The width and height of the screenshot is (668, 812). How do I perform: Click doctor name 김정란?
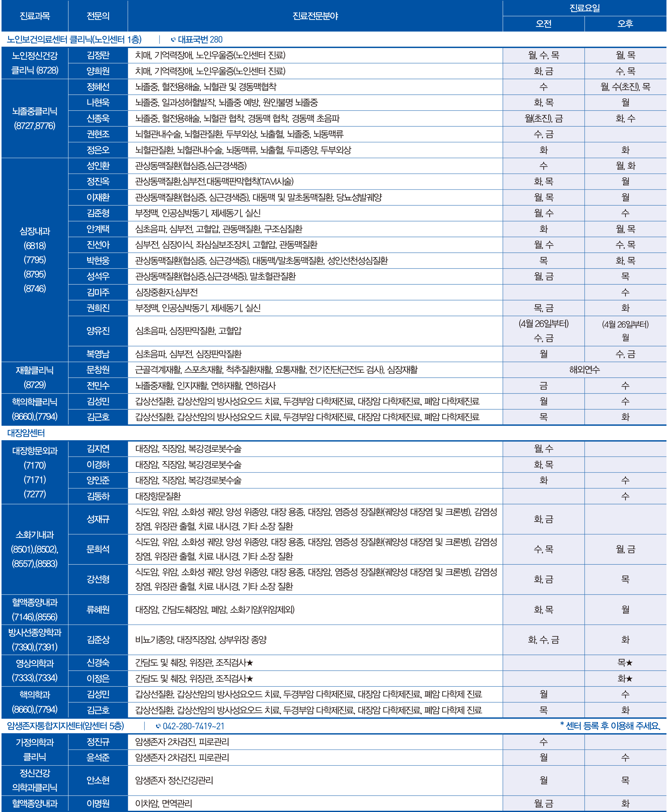point(98,55)
